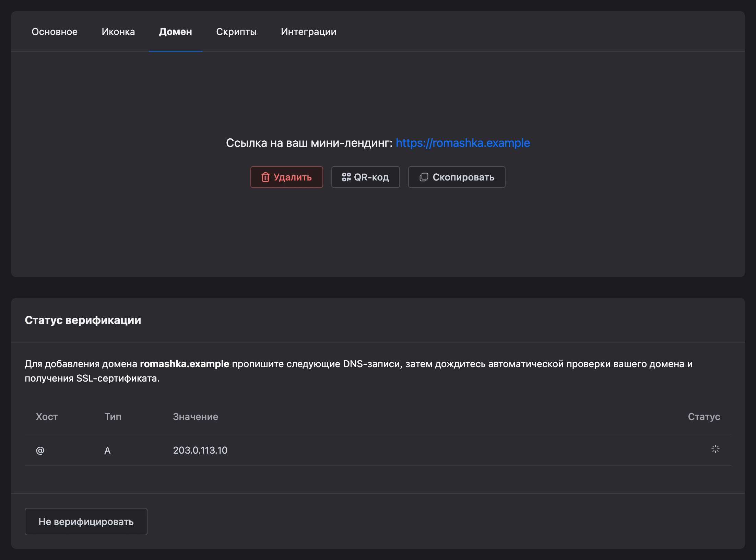
Task: Click the @ host cell
Action: (x=40, y=450)
